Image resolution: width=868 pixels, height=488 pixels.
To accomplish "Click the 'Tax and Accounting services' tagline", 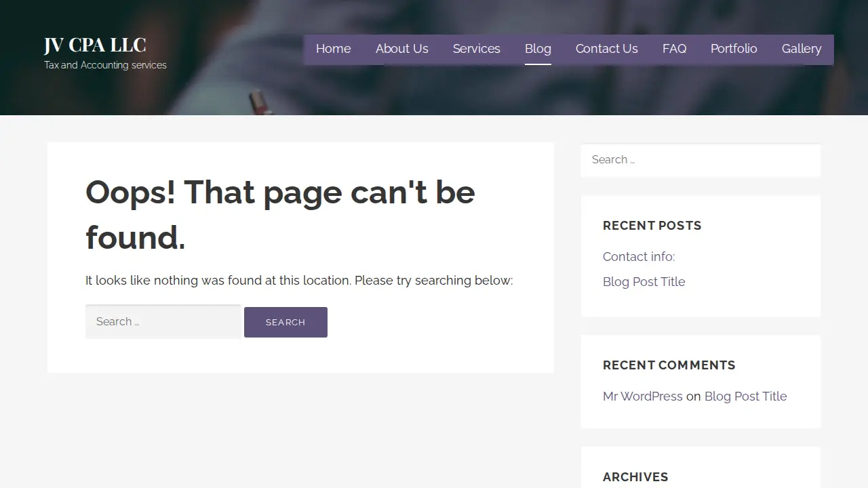I will (105, 65).
